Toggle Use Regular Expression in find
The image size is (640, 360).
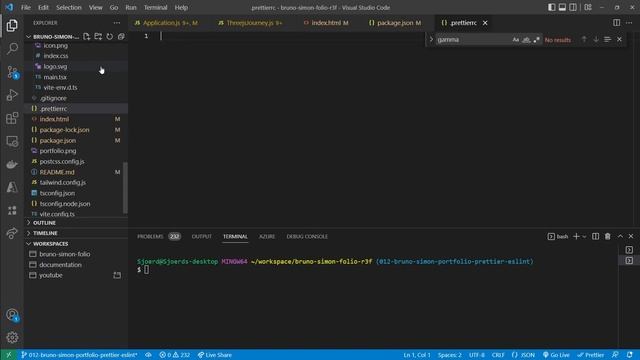pos(536,40)
